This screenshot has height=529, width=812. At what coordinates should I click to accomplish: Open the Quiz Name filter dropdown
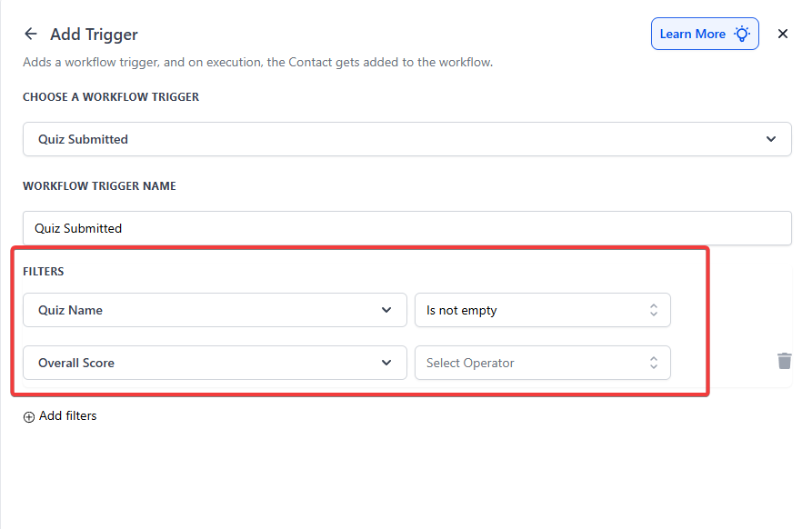[x=214, y=310]
